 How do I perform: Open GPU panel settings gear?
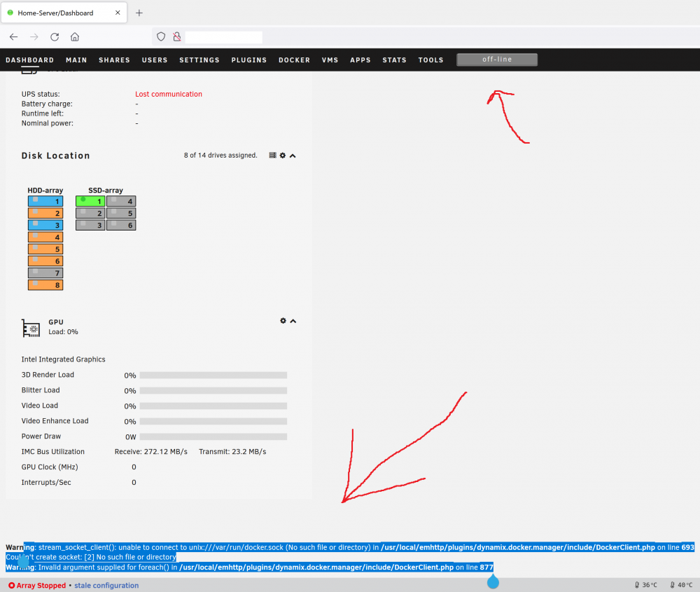[283, 321]
